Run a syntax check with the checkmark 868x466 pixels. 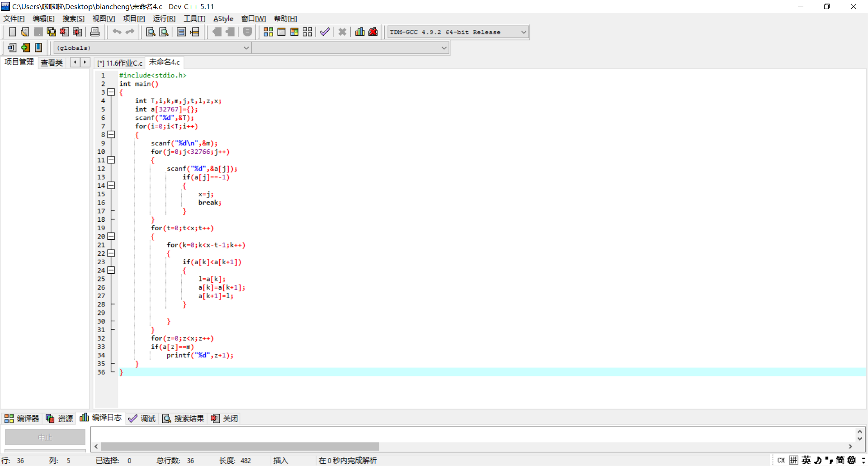(x=325, y=32)
